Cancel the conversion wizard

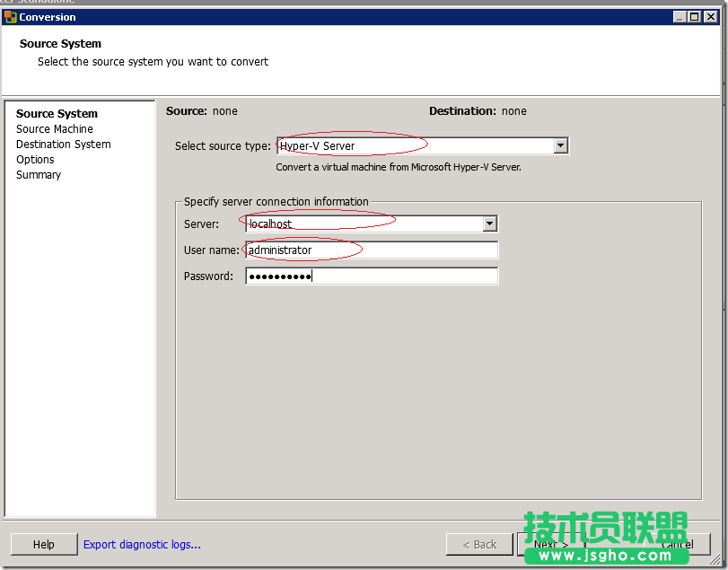click(678, 544)
